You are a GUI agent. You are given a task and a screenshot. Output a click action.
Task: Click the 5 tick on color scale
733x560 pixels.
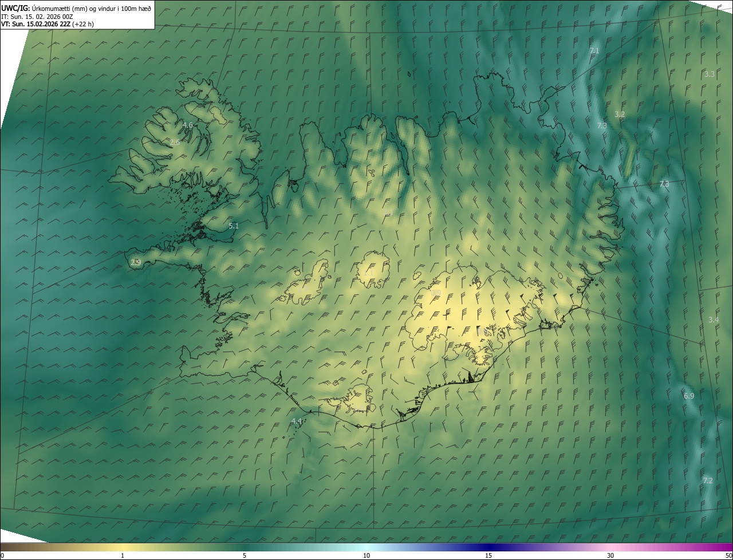click(x=245, y=556)
